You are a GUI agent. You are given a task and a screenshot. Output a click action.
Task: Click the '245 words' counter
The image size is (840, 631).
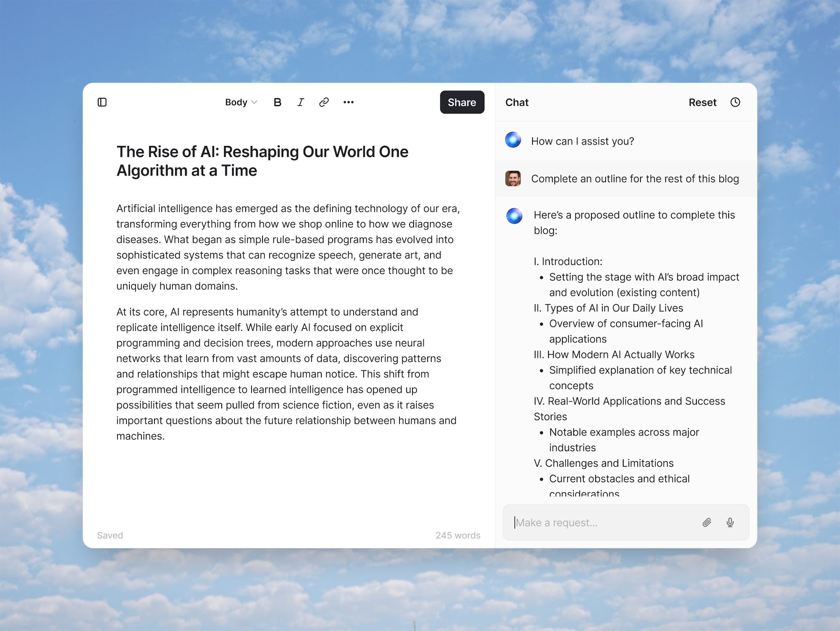pyautogui.click(x=458, y=535)
